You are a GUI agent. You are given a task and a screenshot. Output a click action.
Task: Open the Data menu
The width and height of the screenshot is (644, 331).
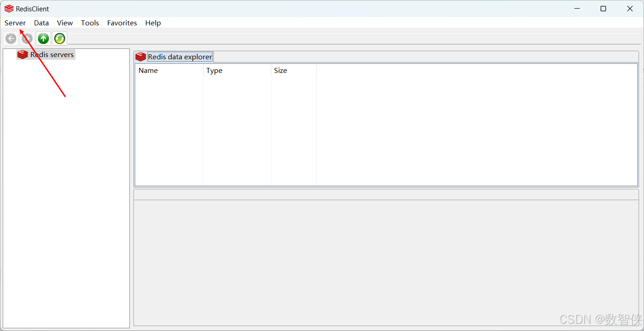[x=41, y=23]
